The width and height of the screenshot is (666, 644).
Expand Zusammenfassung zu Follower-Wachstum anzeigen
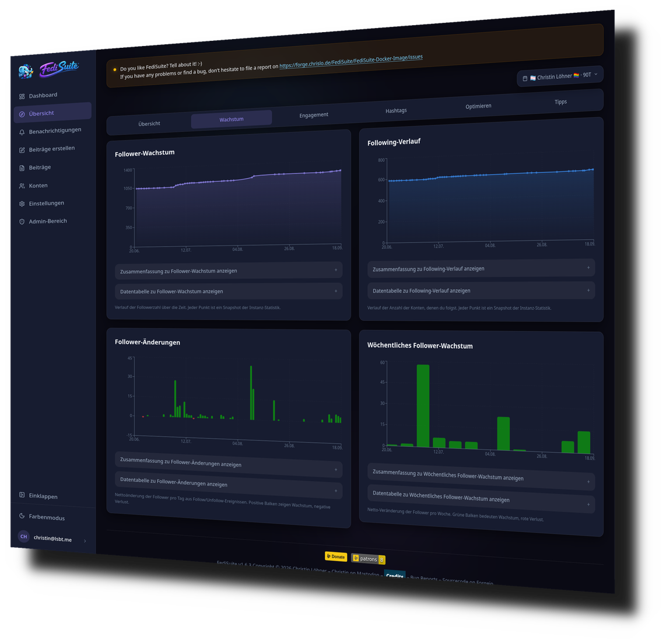pyautogui.click(x=229, y=271)
